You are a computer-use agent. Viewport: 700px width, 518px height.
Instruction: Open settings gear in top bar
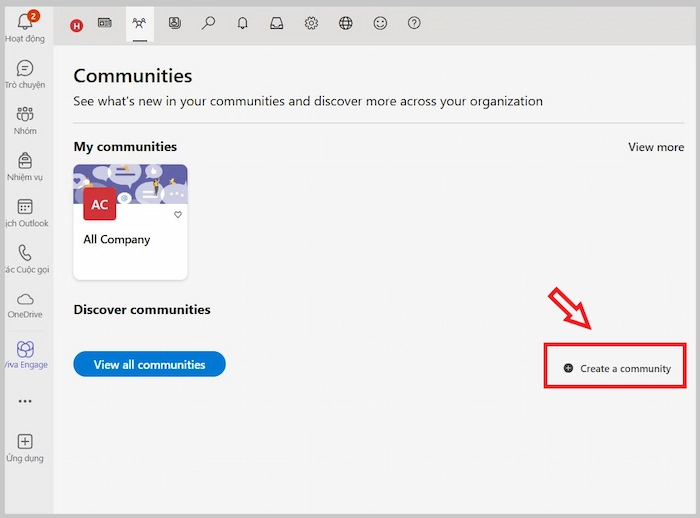coord(311,23)
